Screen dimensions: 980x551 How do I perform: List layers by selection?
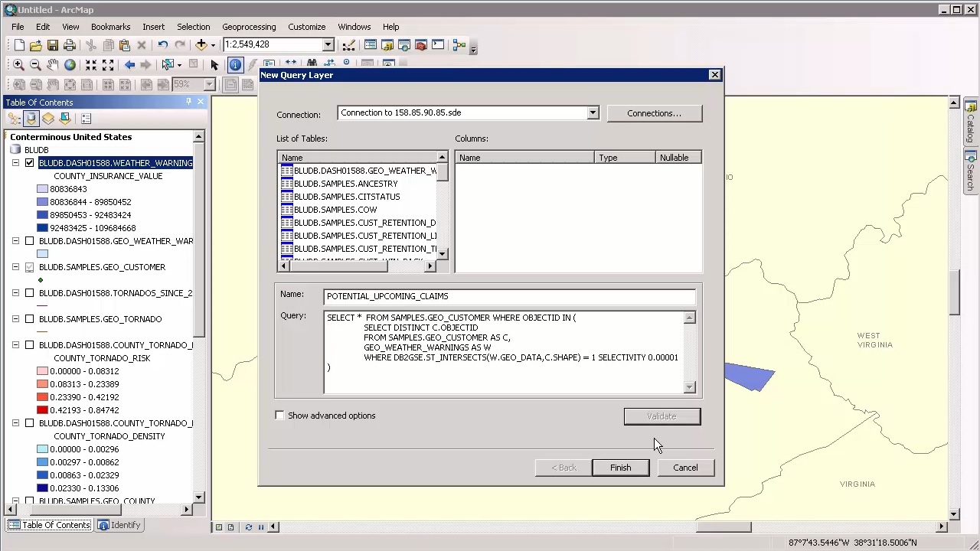pyautogui.click(x=65, y=119)
